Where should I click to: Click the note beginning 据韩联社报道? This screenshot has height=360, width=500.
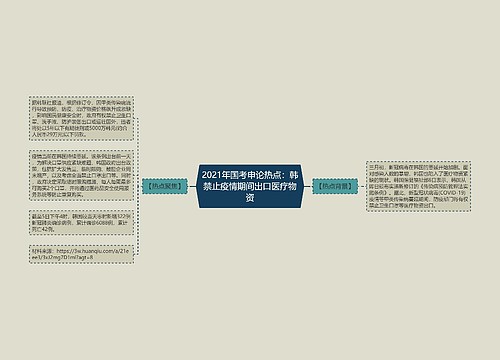coord(81,118)
